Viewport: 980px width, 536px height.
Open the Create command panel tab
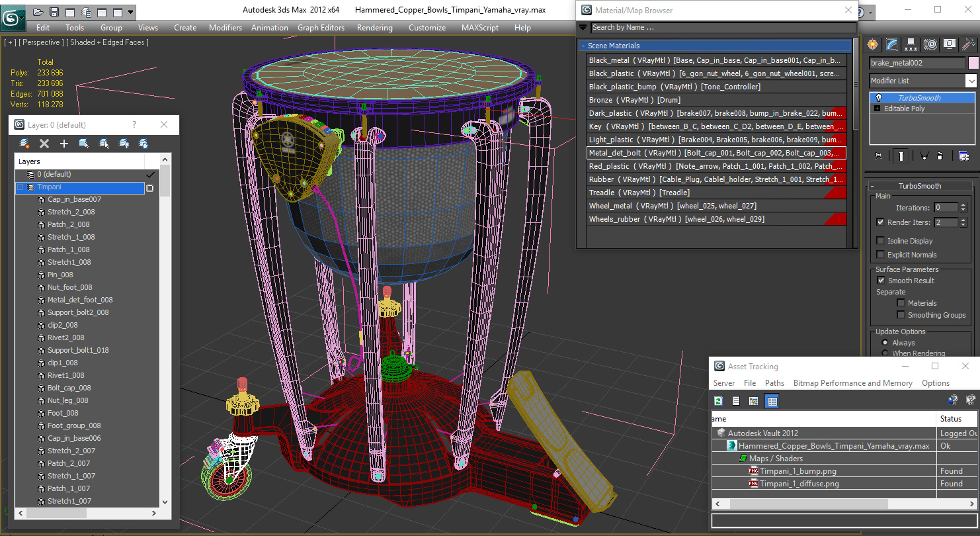(x=873, y=44)
